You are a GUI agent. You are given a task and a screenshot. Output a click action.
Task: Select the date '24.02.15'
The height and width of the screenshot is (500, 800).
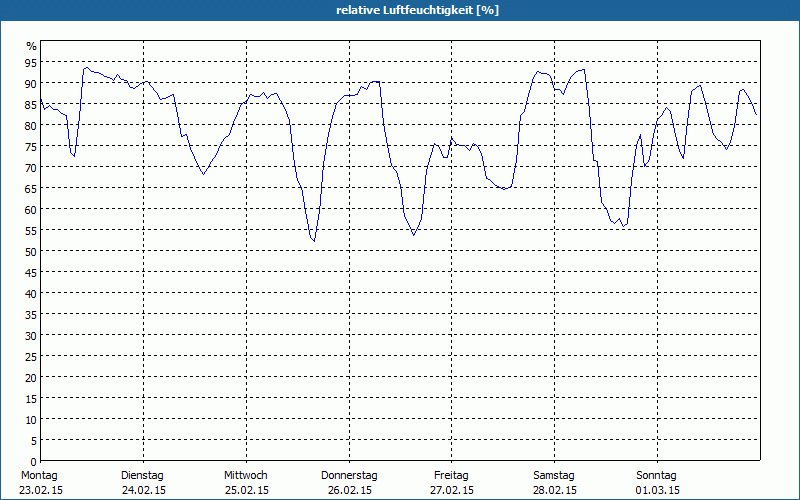(144, 490)
